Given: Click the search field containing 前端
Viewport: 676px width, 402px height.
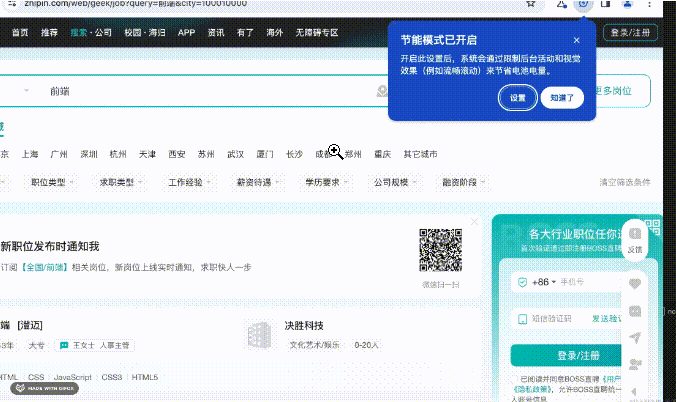Looking at the screenshot, I should [207, 91].
